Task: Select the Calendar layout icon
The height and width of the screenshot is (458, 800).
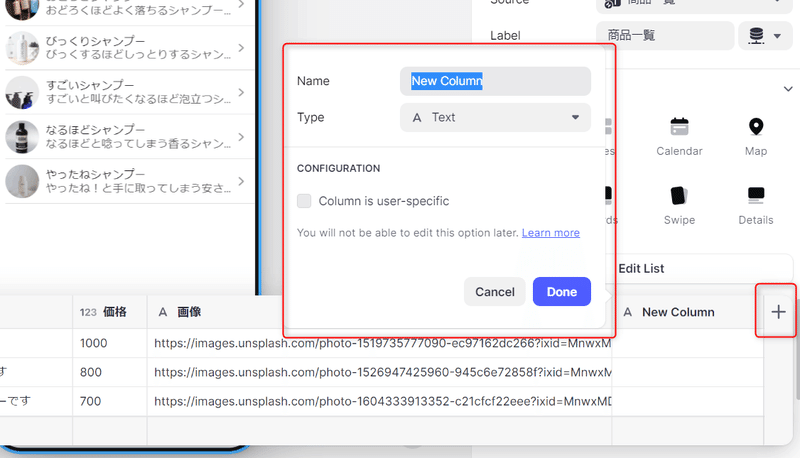Action: pos(679,127)
